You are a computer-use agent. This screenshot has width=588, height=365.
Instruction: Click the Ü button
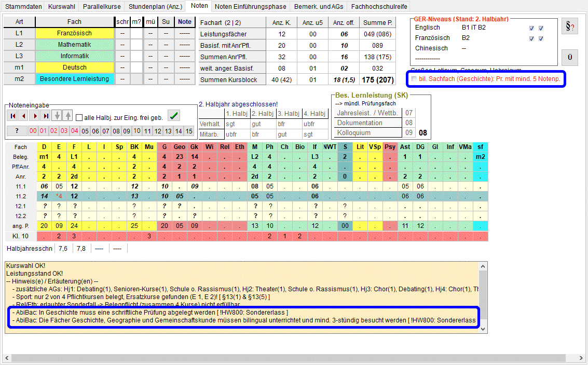click(x=569, y=57)
